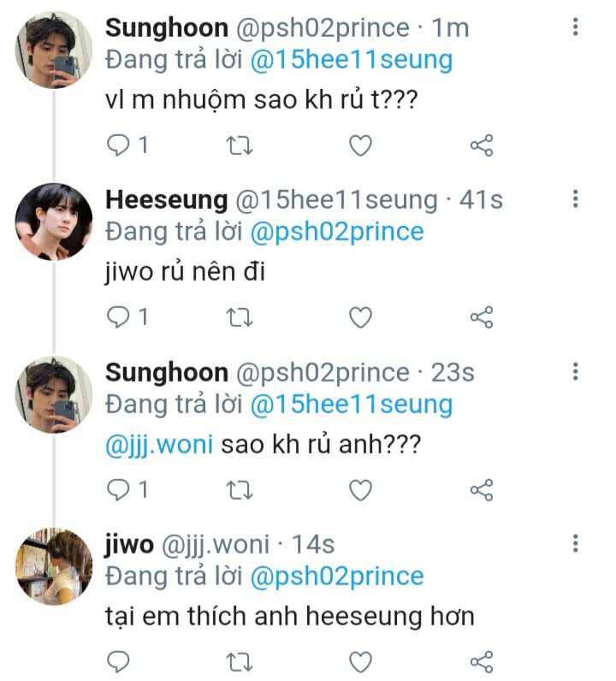Viewport: 616px width, 681px height.
Task: Share Heeseung's tweet
Action: pos(482,317)
